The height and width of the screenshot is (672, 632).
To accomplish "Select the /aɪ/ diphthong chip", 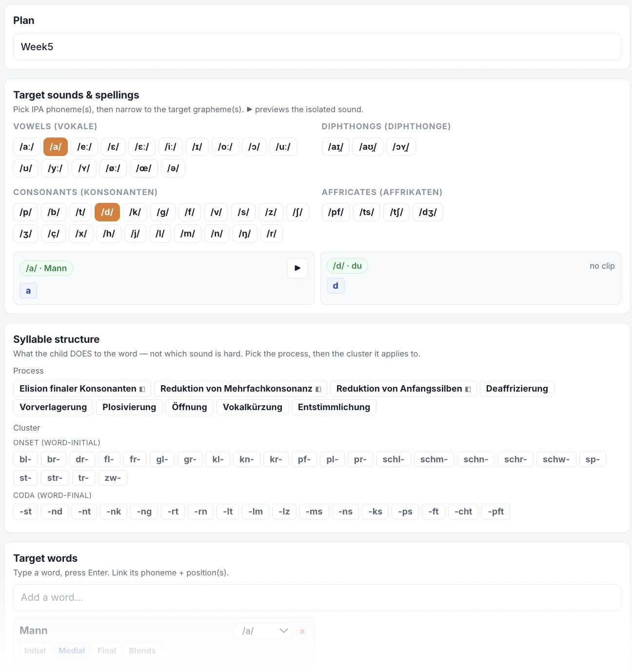I will point(336,147).
